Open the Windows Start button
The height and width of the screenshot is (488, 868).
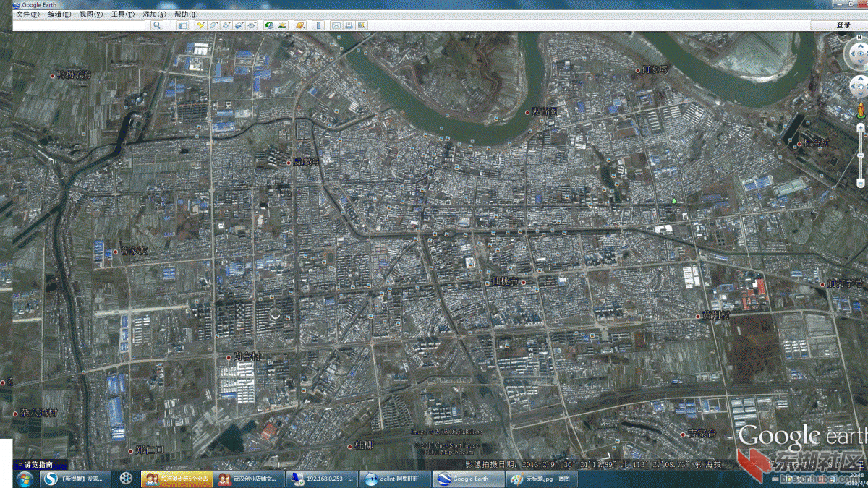coord(23,478)
